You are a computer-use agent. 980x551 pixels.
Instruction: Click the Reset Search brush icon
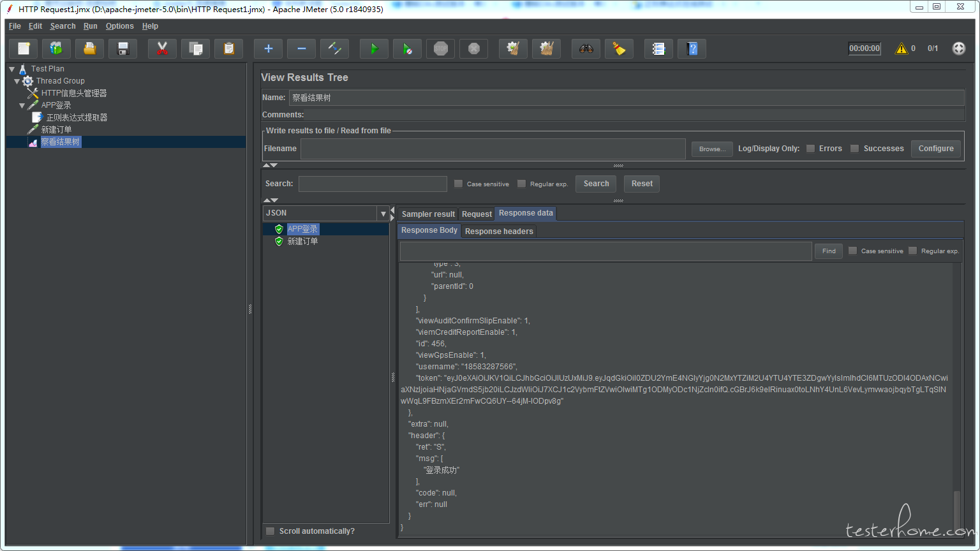click(x=619, y=48)
